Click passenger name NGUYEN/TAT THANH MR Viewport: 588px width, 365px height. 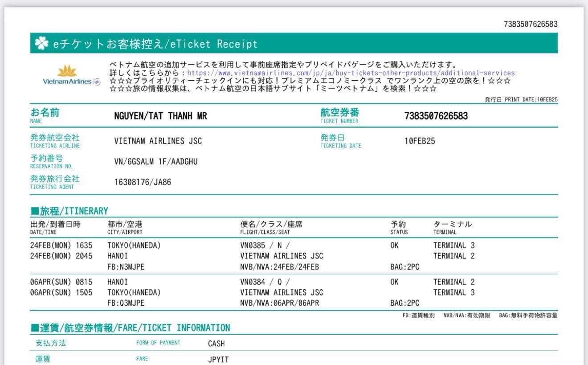160,116
